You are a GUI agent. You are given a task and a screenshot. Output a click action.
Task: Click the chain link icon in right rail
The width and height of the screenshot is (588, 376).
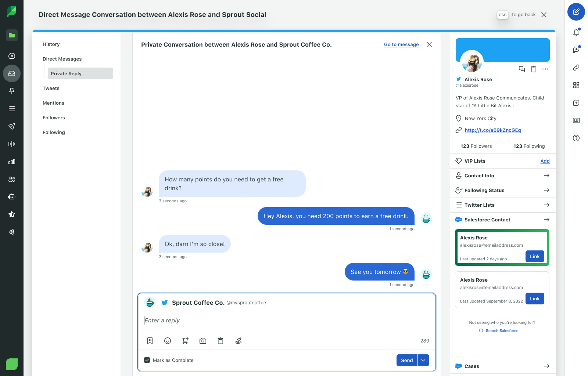[x=576, y=68]
